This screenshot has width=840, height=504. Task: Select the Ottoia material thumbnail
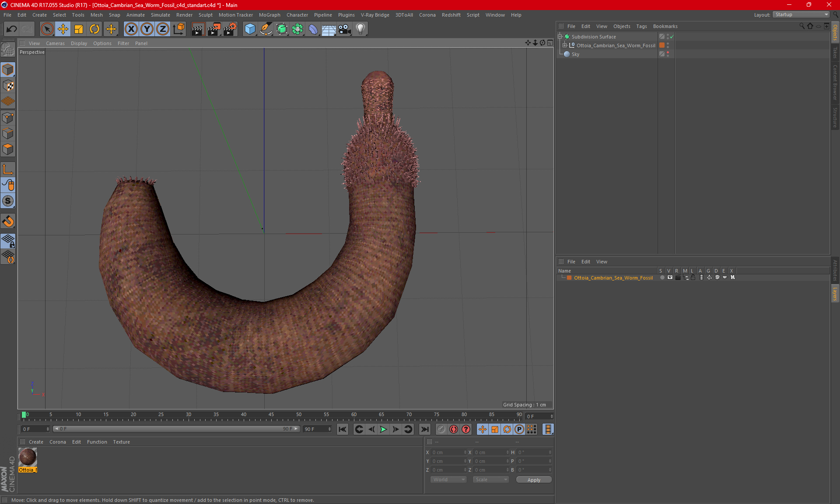28,457
